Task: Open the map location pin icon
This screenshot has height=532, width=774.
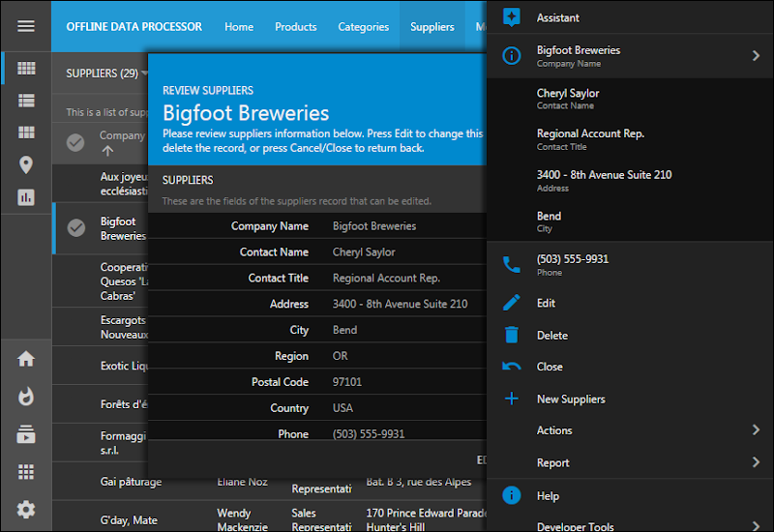Action: pos(26,164)
